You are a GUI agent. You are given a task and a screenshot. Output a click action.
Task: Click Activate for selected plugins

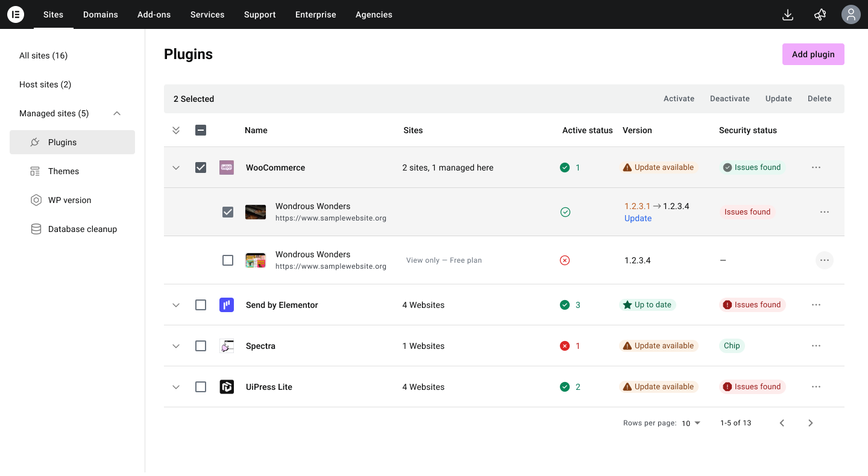click(679, 99)
